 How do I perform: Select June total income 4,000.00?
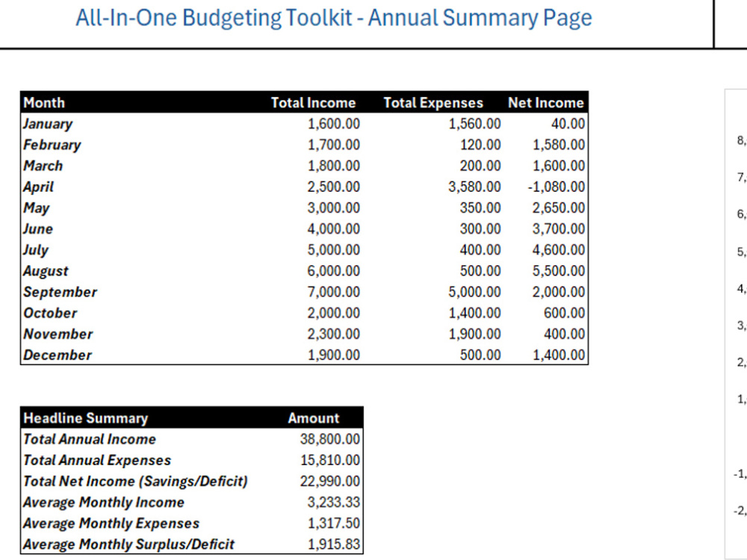point(333,228)
